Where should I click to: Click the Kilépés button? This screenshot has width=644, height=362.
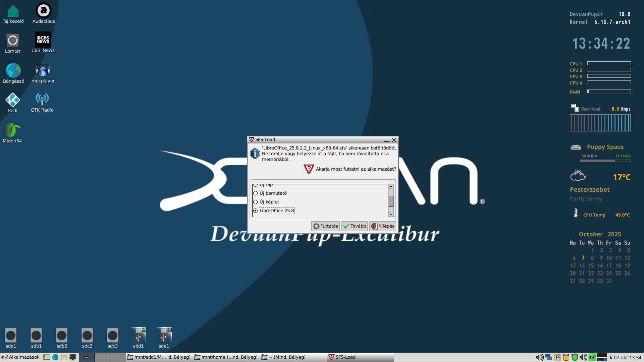(x=383, y=226)
